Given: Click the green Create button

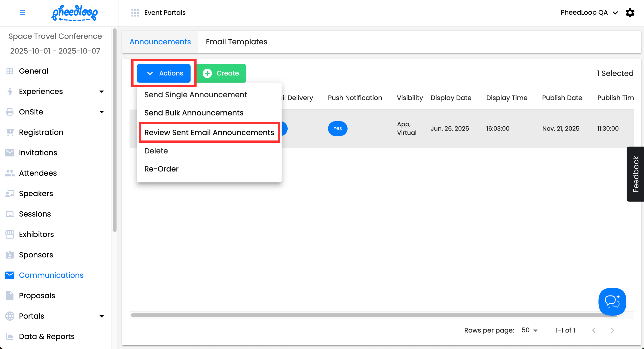Looking at the screenshot, I should click(221, 73).
